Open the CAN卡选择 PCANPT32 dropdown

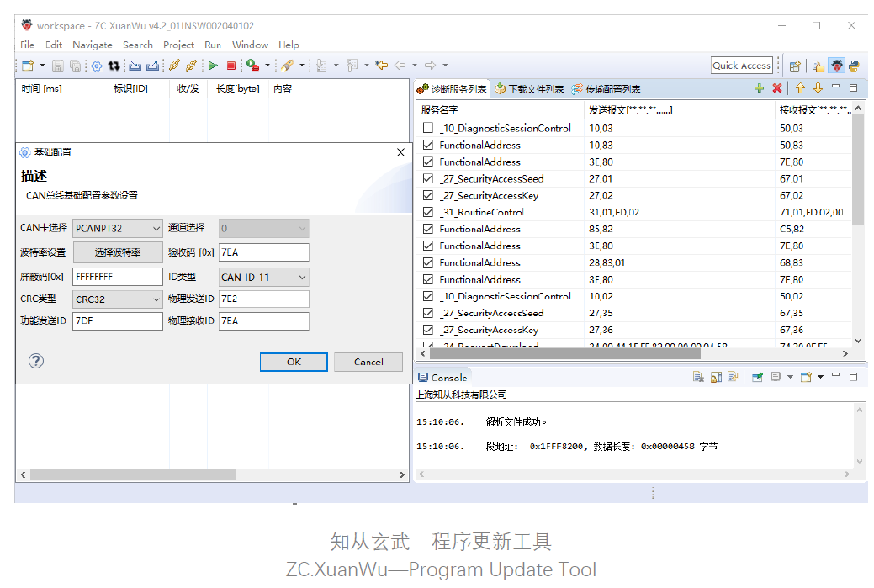(117, 228)
